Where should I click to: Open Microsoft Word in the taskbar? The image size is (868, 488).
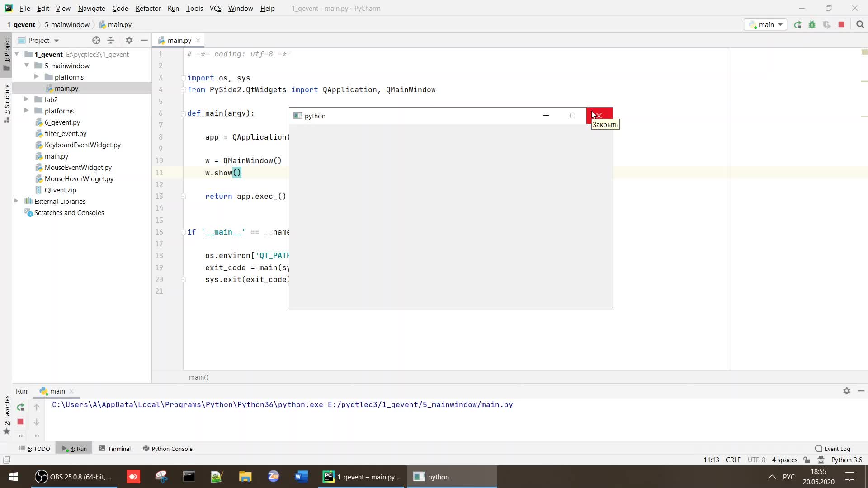[x=301, y=477]
